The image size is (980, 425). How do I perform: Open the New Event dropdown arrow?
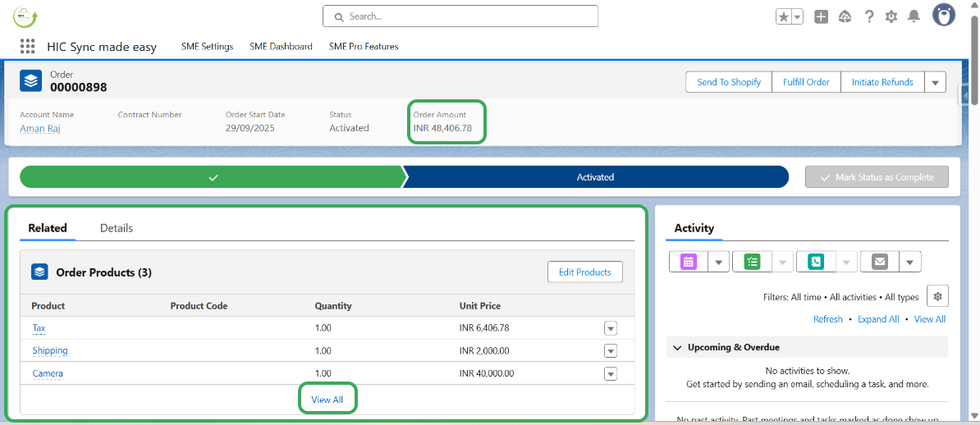point(719,262)
